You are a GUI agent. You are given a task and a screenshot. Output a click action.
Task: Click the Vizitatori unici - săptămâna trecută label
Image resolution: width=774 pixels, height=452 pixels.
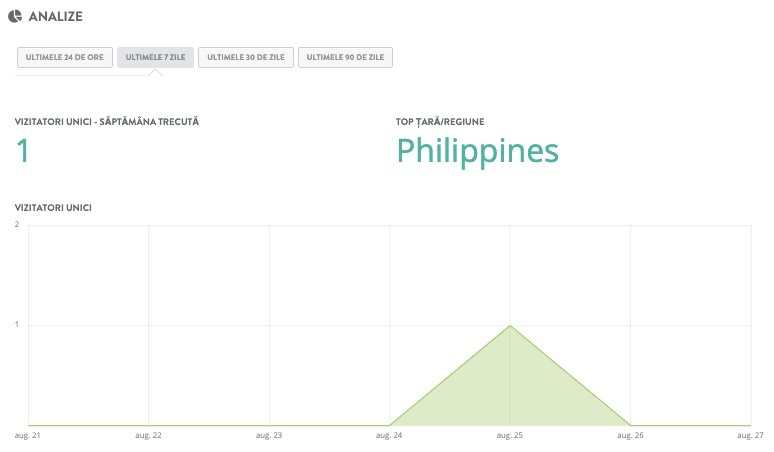[x=107, y=121]
